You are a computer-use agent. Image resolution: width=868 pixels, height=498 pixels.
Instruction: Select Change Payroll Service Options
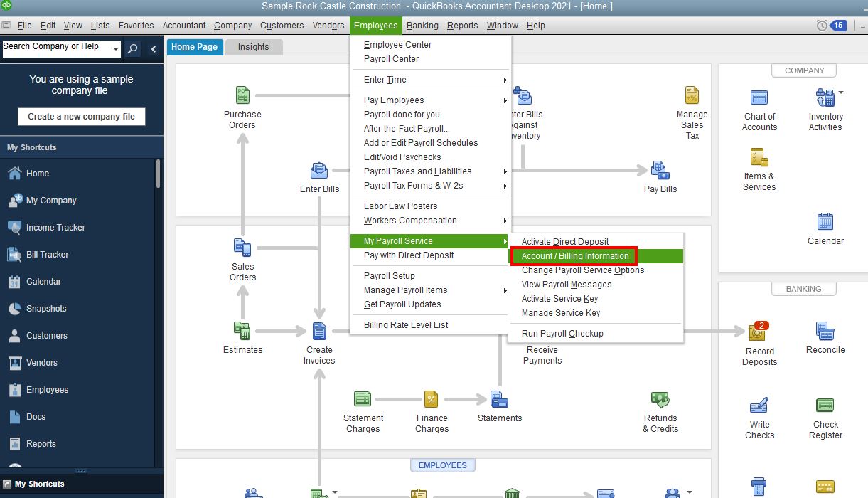click(x=583, y=270)
